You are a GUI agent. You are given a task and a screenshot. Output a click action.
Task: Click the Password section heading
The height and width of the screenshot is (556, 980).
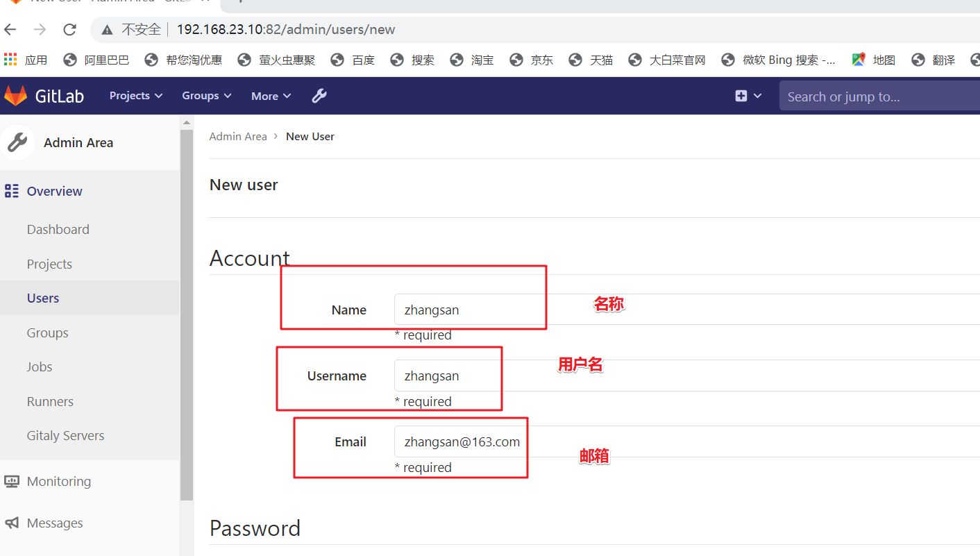click(x=255, y=528)
